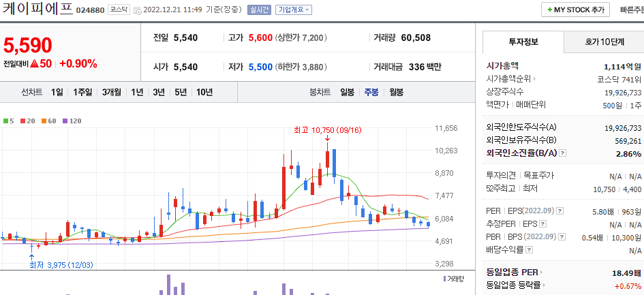Click the stock code 024880
The image size is (644, 295).
pos(91,10)
